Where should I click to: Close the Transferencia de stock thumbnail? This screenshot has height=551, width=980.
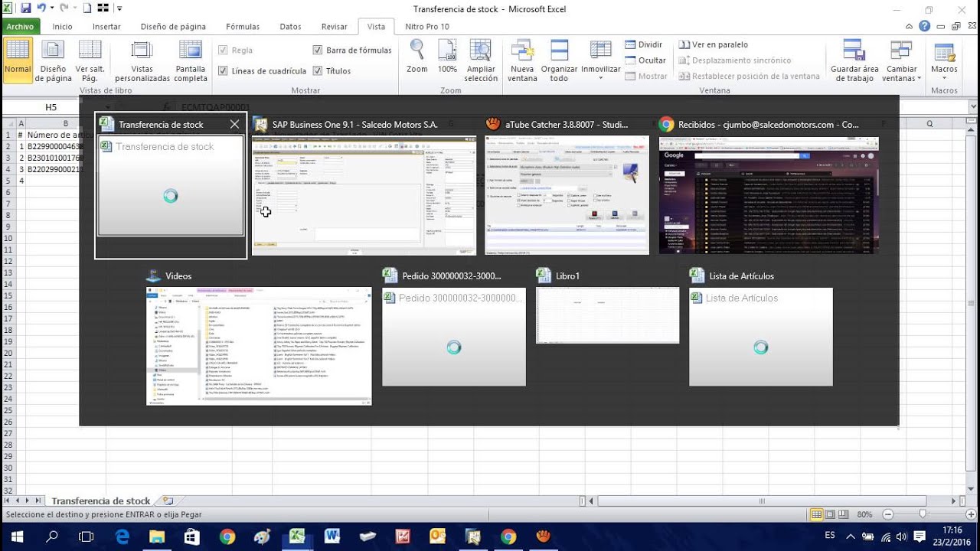click(234, 125)
